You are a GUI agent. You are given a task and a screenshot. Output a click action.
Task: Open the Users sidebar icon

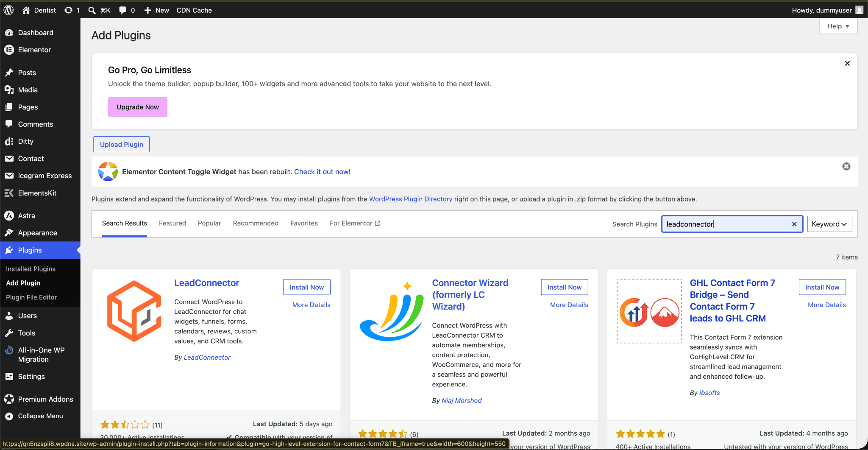click(x=9, y=316)
